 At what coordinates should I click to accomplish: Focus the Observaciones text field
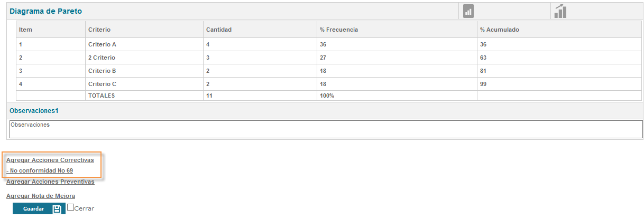click(326, 129)
